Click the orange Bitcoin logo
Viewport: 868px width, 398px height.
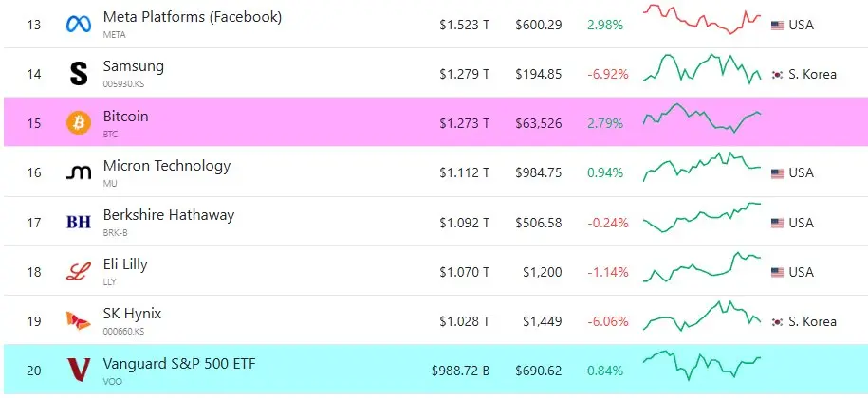click(79, 123)
